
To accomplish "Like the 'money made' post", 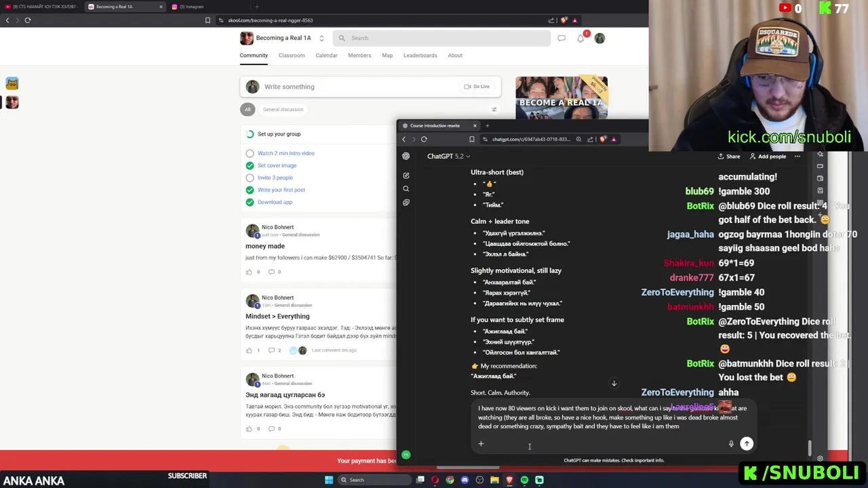I will click(249, 272).
